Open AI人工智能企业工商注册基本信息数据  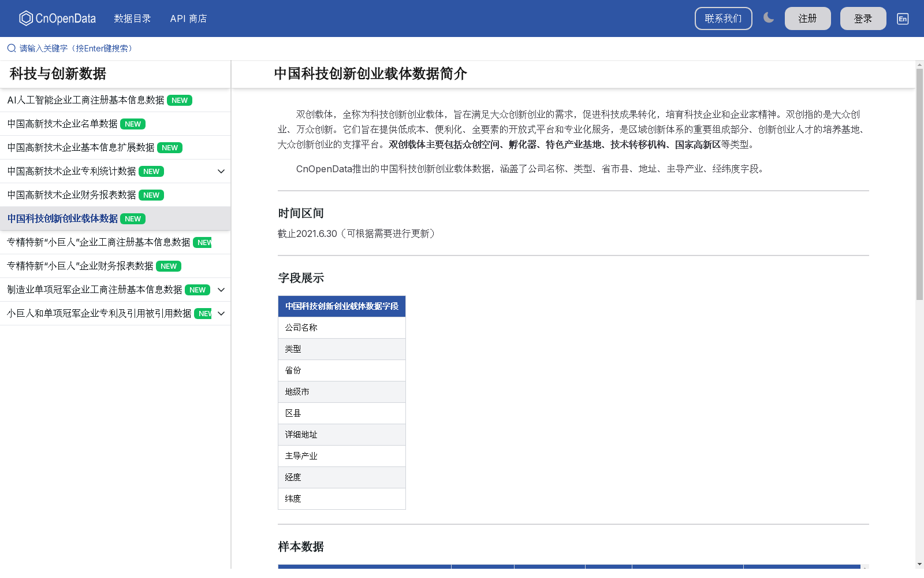(x=85, y=100)
